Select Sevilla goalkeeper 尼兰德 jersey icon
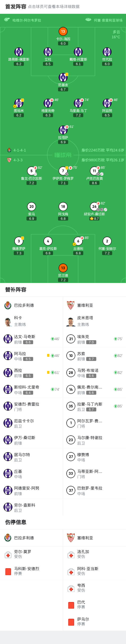This screenshot has height=644, width=126. click(63, 268)
